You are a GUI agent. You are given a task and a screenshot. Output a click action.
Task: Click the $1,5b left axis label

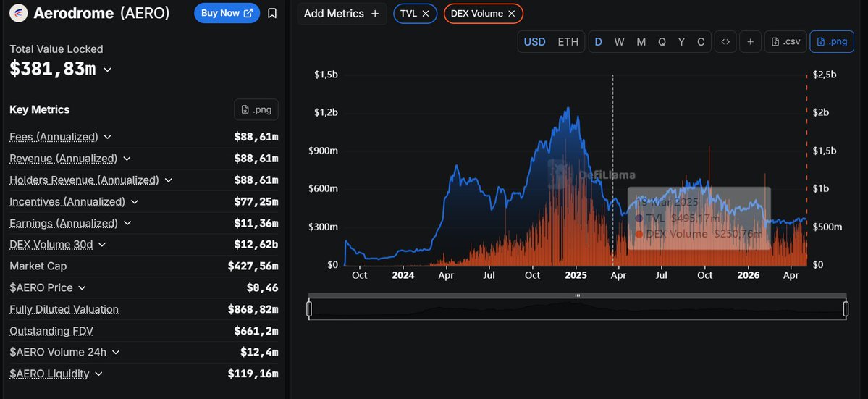tap(326, 75)
